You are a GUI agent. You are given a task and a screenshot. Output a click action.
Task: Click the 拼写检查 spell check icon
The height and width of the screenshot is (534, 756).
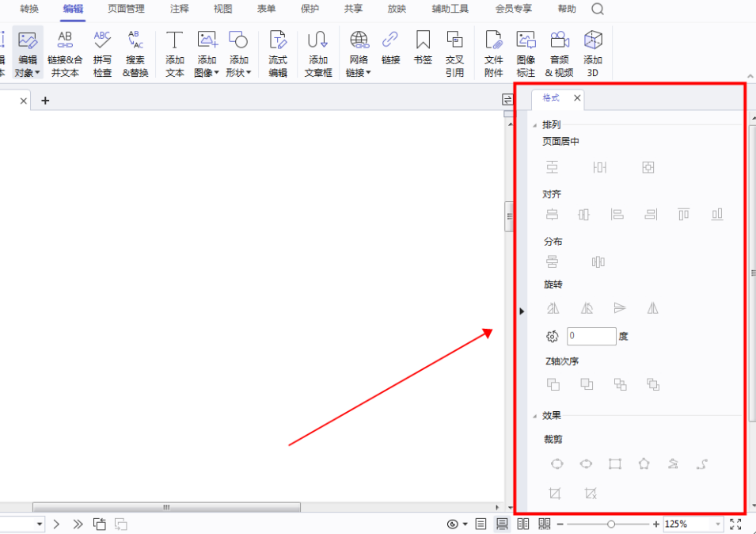[x=102, y=54]
